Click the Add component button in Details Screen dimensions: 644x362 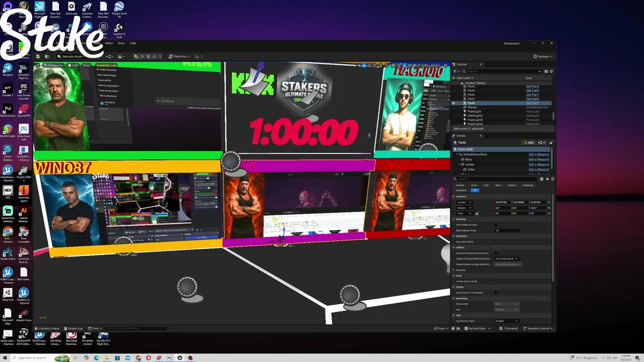tap(529, 143)
